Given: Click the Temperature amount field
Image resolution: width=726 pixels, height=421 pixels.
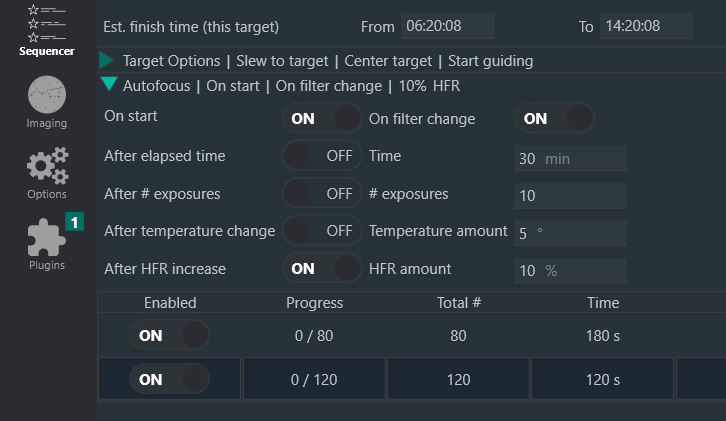Looking at the screenshot, I should [570, 232].
